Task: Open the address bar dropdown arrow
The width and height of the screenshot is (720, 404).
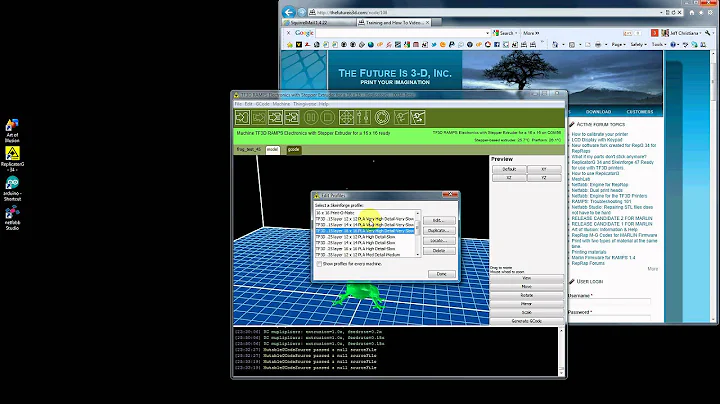Action: coord(661,13)
